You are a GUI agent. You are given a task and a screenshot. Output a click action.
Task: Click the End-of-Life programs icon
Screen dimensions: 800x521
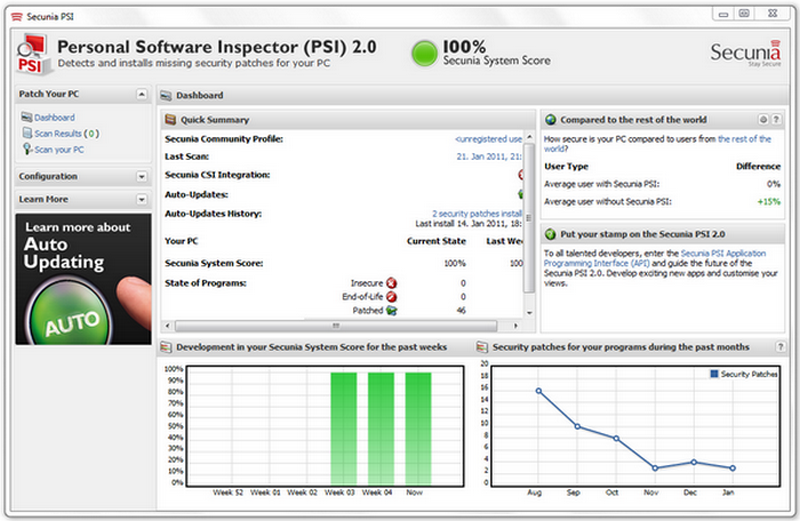pyautogui.click(x=391, y=296)
